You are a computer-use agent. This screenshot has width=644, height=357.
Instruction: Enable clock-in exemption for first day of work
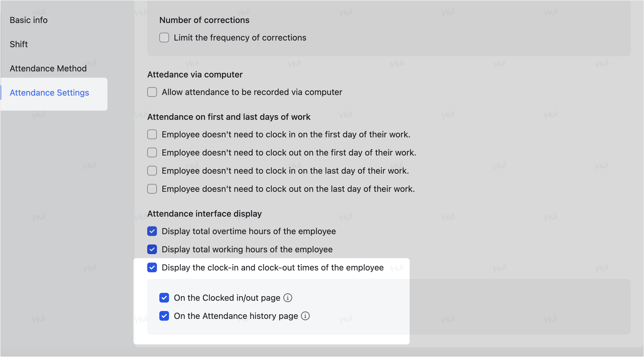(x=152, y=134)
